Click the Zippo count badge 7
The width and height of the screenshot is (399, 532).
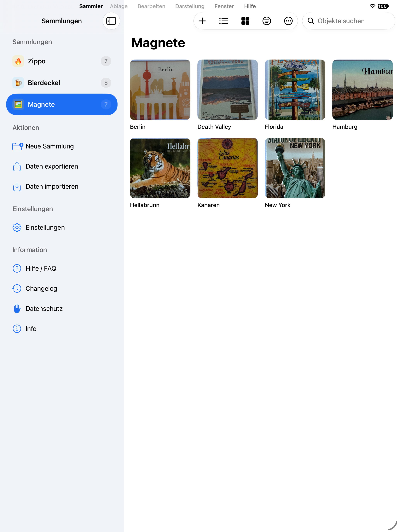(106, 61)
